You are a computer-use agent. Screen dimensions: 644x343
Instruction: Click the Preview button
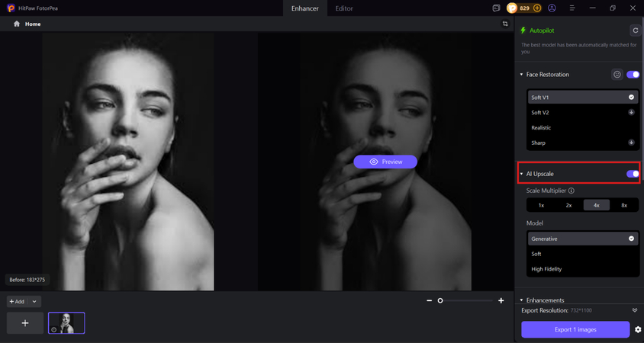click(385, 162)
